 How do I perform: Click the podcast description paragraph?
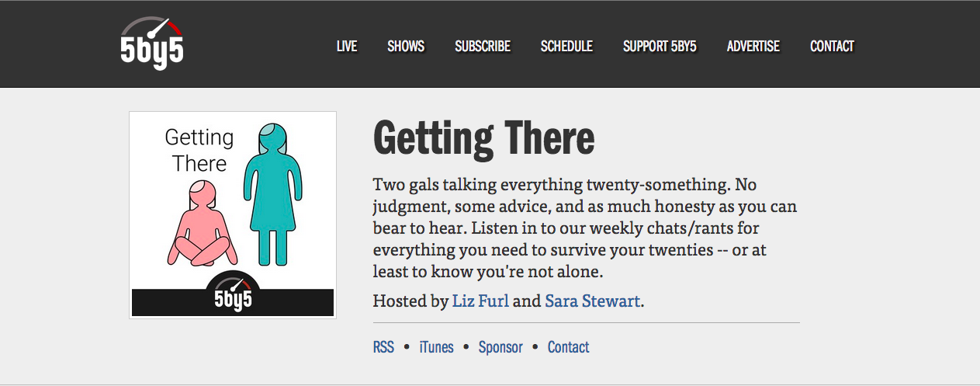585,229
